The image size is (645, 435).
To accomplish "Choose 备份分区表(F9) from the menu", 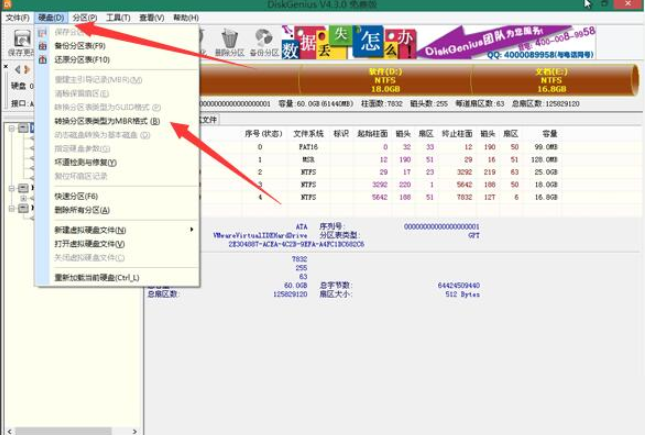I will [117, 46].
